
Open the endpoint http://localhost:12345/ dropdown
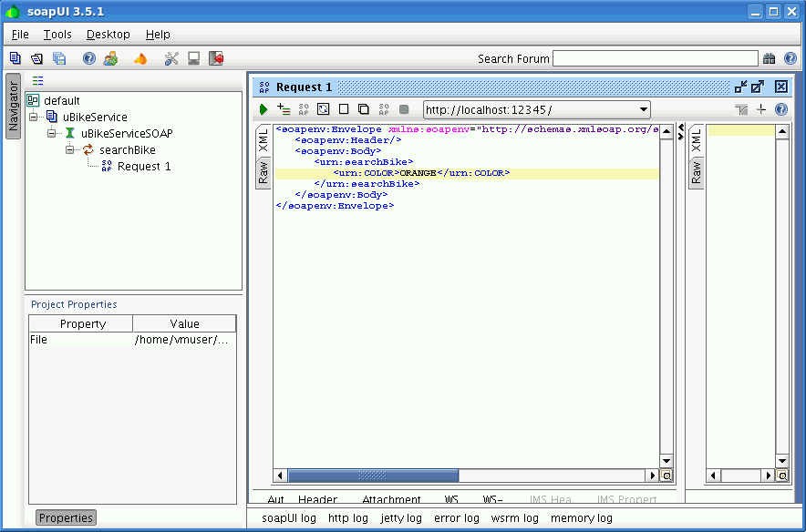tap(643, 109)
